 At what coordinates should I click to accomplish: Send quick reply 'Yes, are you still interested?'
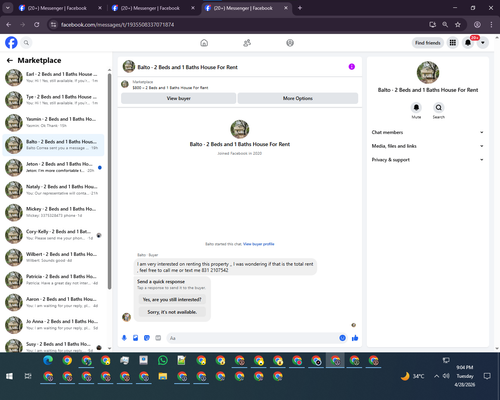click(172, 299)
